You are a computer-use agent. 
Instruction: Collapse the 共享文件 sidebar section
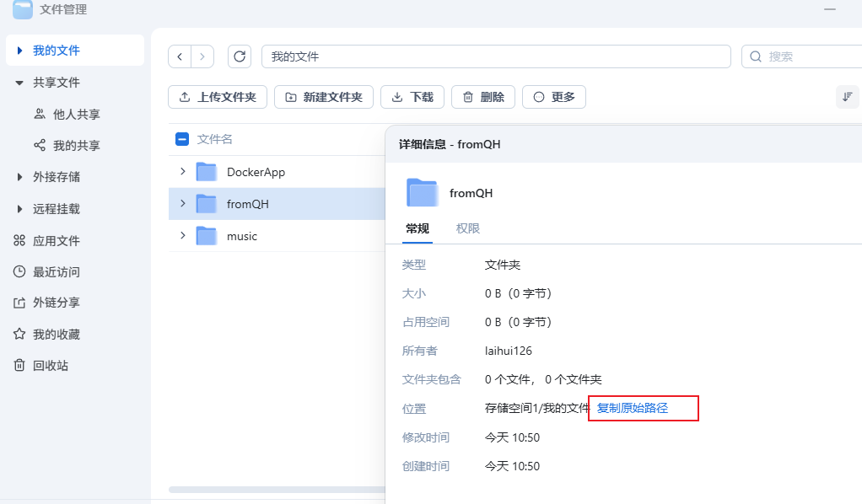point(19,83)
